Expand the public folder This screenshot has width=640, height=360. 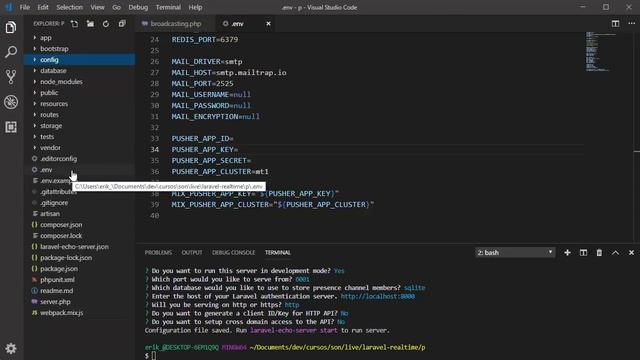click(x=80, y=93)
